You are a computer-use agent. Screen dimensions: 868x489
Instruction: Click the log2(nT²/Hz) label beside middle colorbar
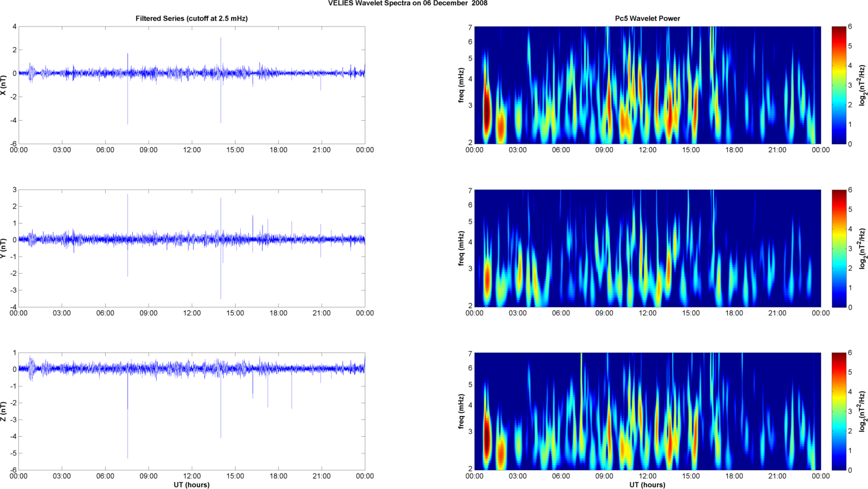pyautogui.click(x=862, y=248)
